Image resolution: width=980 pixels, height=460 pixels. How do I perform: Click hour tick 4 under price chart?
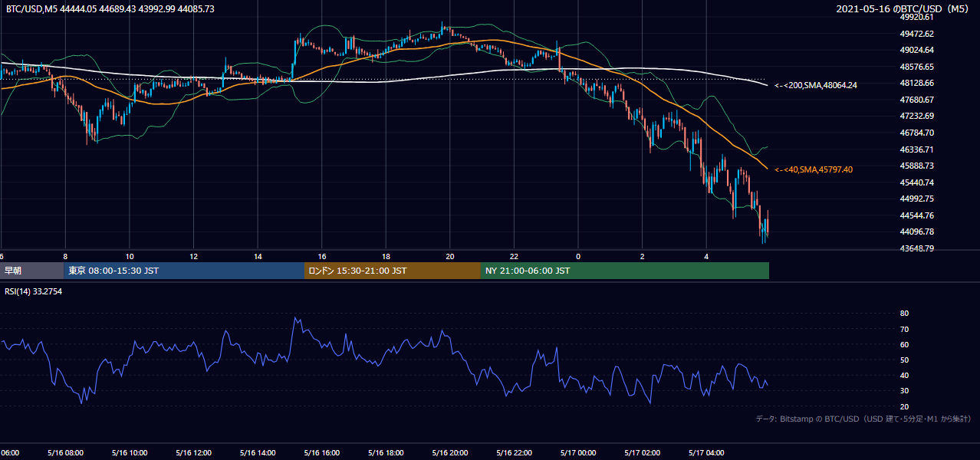coord(706,256)
